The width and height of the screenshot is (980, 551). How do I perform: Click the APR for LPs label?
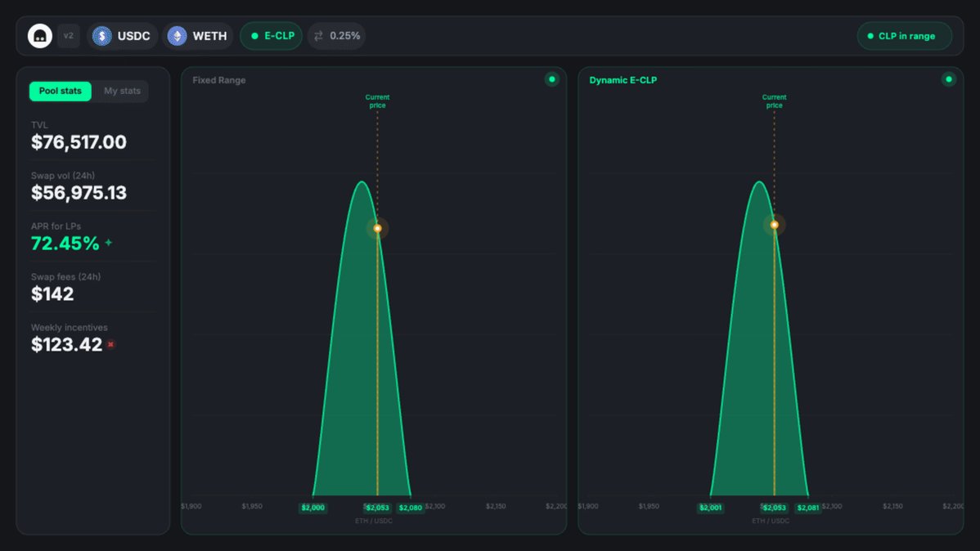(56, 226)
